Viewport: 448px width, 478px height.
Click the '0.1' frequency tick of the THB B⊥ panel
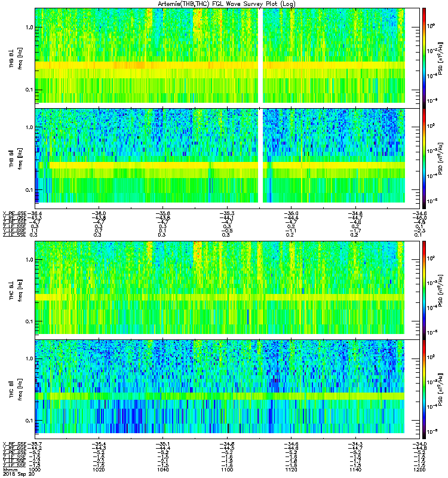(x=29, y=90)
